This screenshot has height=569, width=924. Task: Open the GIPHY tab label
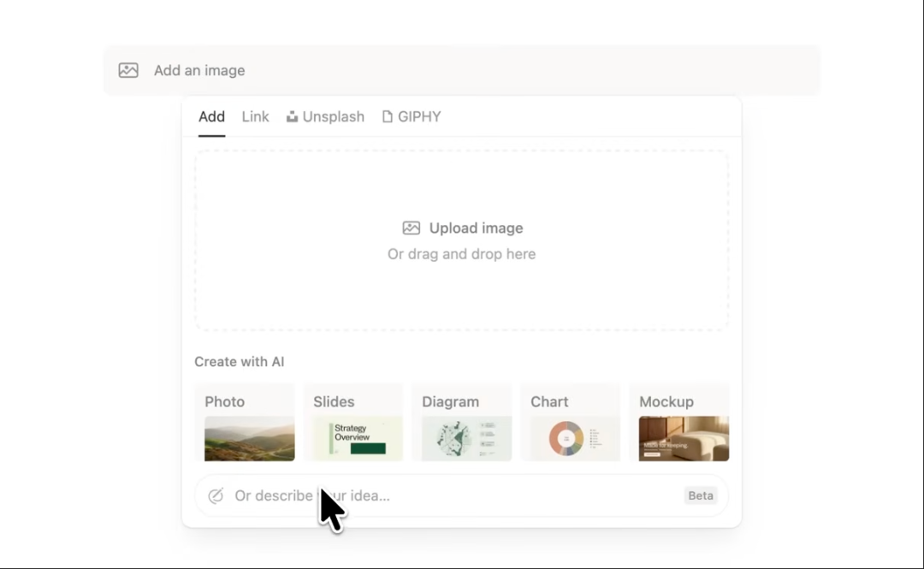click(419, 117)
